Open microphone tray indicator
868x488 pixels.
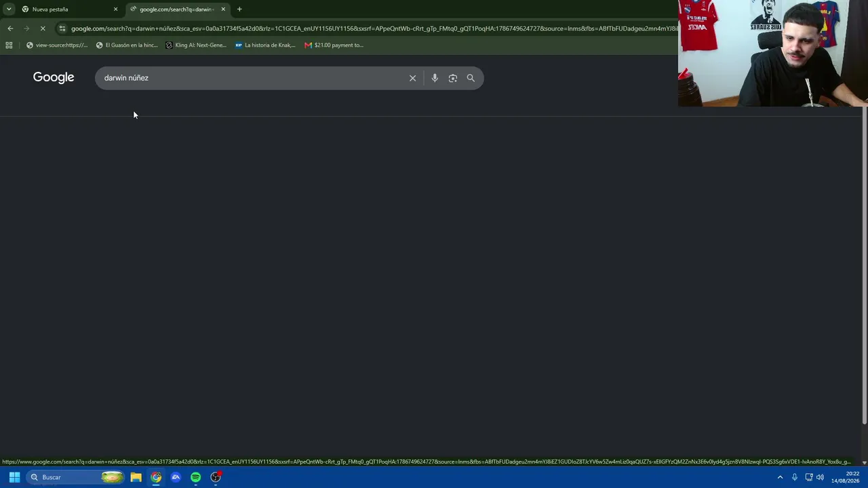point(795,477)
